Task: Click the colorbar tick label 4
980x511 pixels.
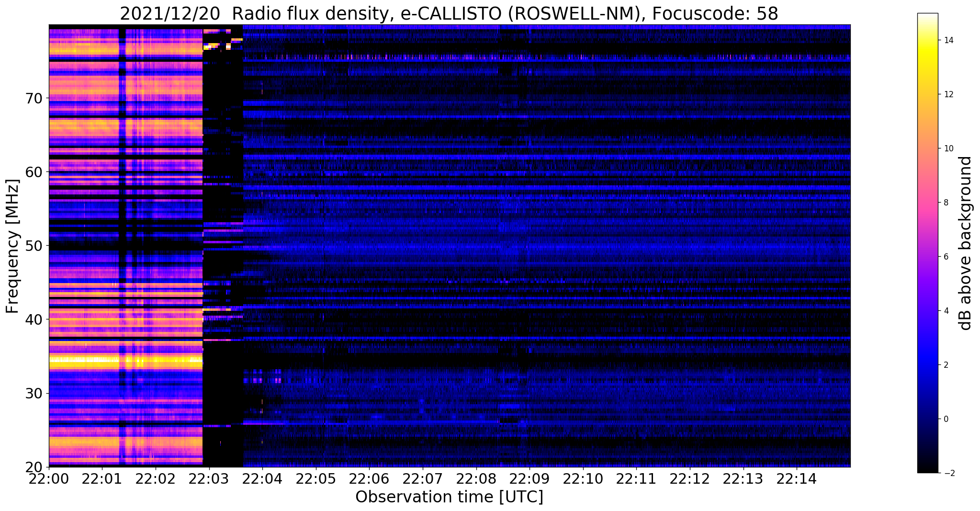Action: [946, 311]
